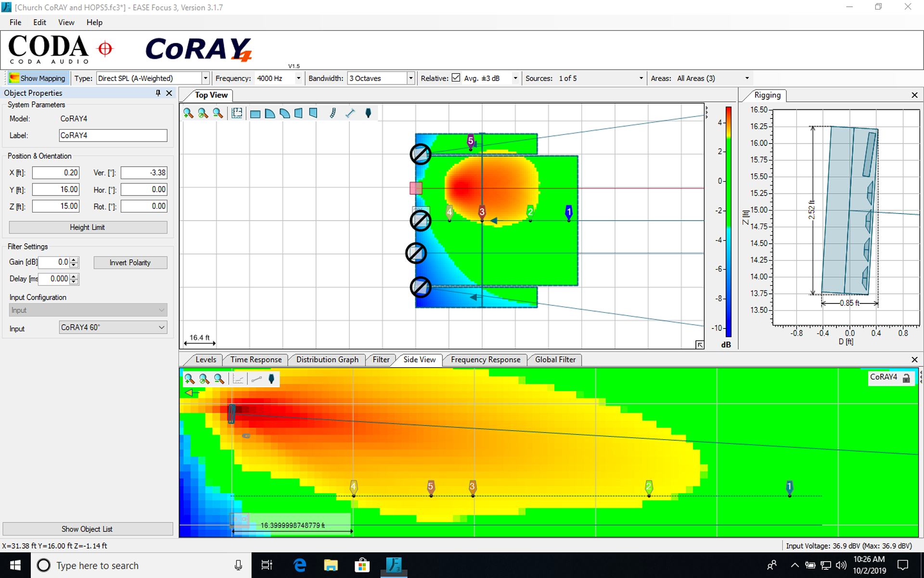This screenshot has height=578, width=924.
Task: Select skewed quadrilateral audience area tool
Action: point(313,114)
